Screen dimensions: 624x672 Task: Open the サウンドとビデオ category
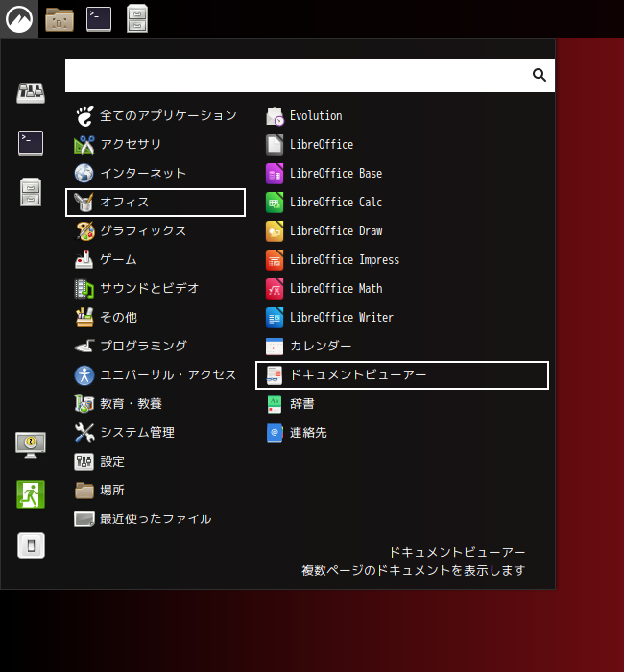pyautogui.click(x=156, y=288)
